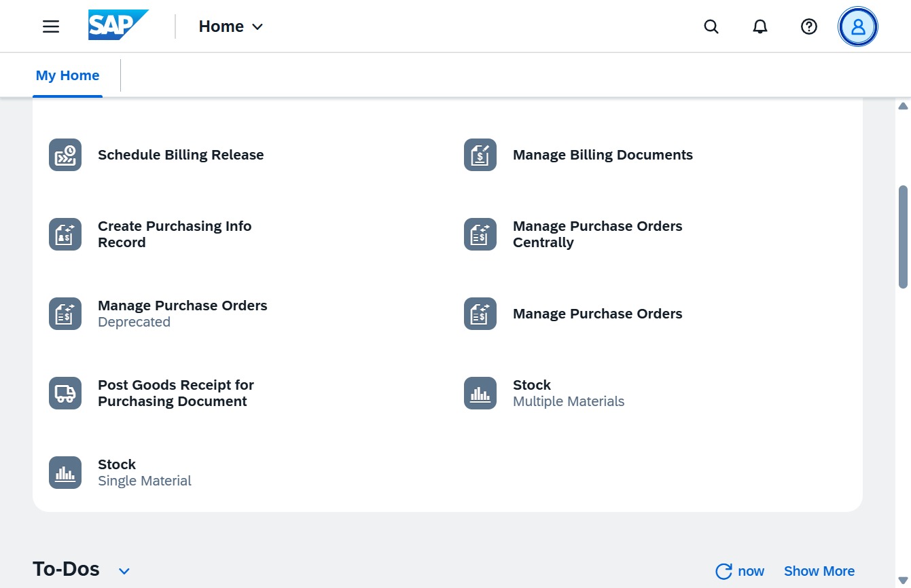
Task: Open Schedule Billing Release app
Action: 181,155
